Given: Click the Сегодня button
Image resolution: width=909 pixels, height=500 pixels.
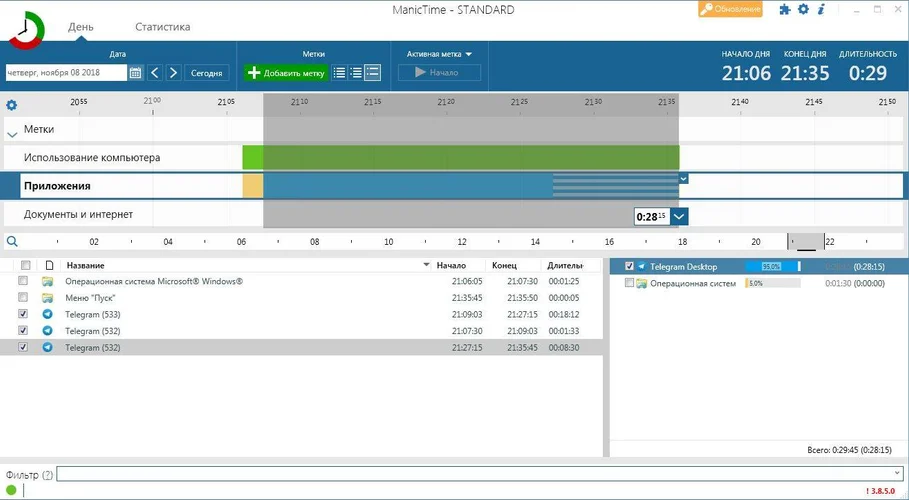Looking at the screenshot, I should [206, 73].
